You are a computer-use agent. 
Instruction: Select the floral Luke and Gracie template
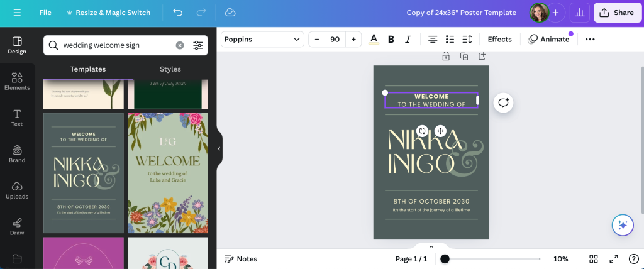point(168,173)
